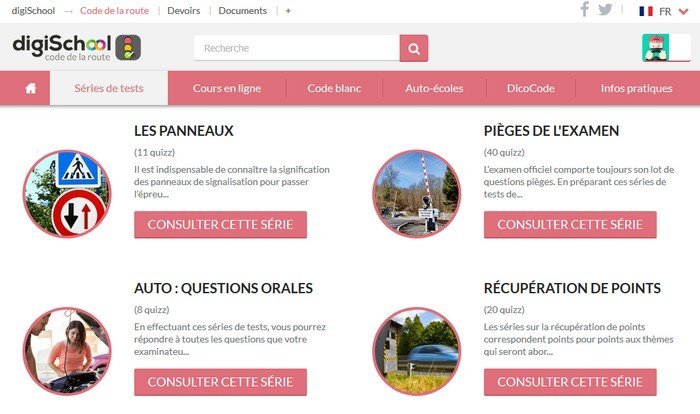Click the (40 quizz) count text
Image resolution: width=700 pixels, height=414 pixels.
coord(504,152)
